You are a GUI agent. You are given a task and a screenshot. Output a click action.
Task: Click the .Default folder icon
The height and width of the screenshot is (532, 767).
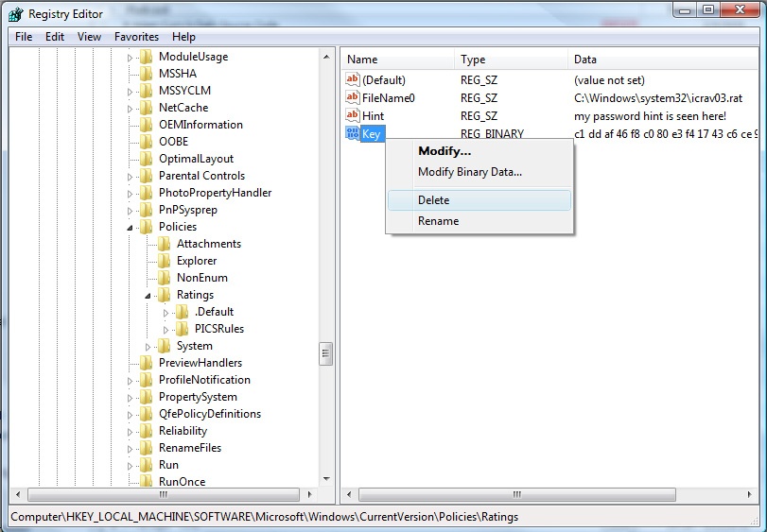tap(182, 312)
